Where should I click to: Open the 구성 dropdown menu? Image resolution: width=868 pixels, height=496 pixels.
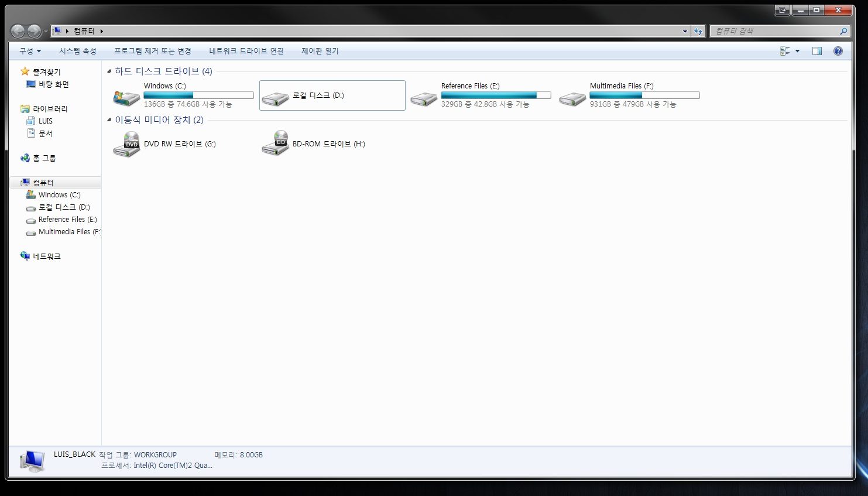30,51
